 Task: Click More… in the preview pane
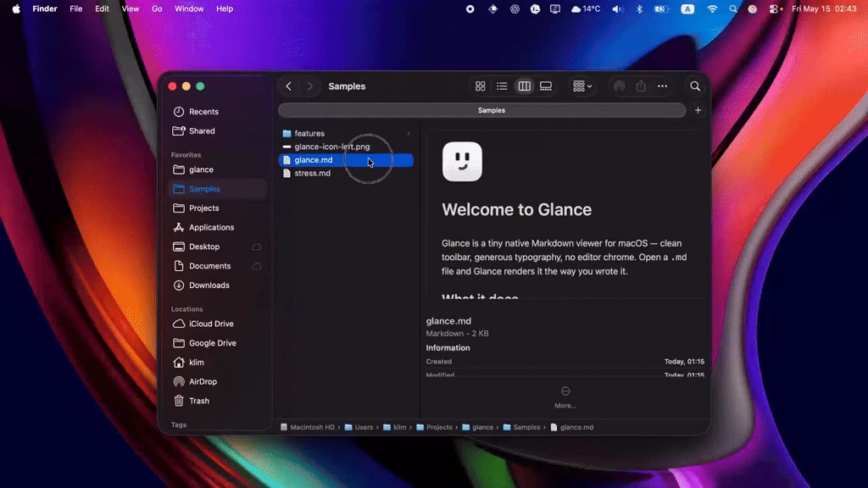tap(565, 398)
